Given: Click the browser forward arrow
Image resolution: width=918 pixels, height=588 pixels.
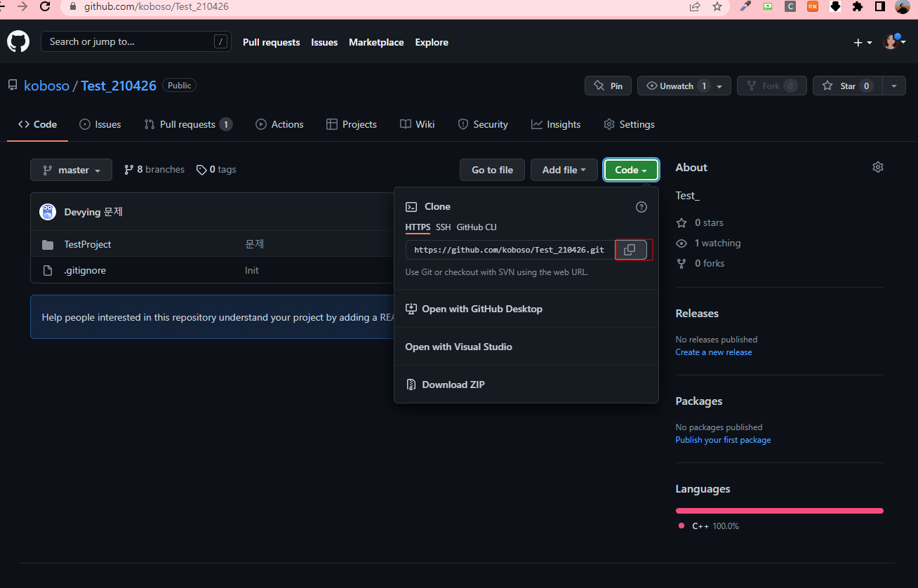Looking at the screenshot, I should (x=22, y=6).
